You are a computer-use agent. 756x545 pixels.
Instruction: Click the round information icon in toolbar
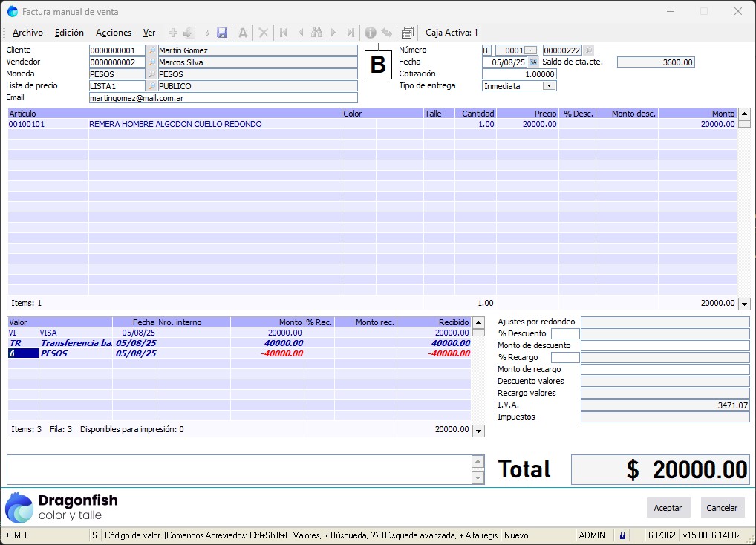(370, 33)
